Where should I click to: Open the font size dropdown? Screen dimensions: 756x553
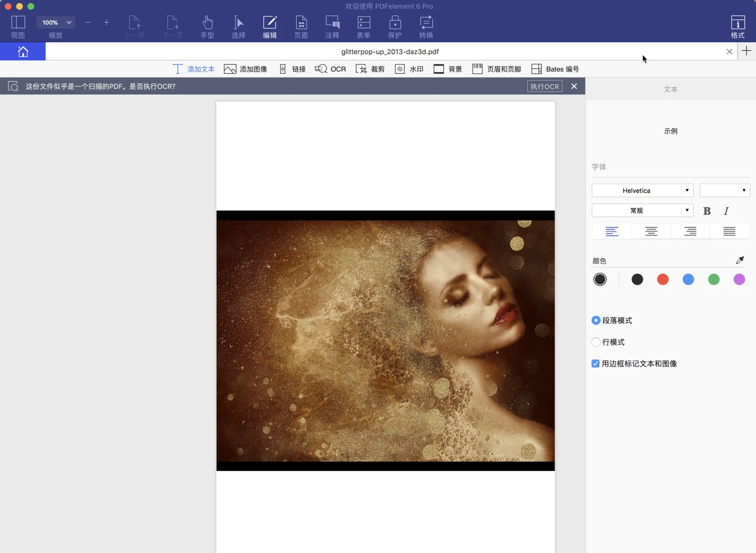(725, 191)
